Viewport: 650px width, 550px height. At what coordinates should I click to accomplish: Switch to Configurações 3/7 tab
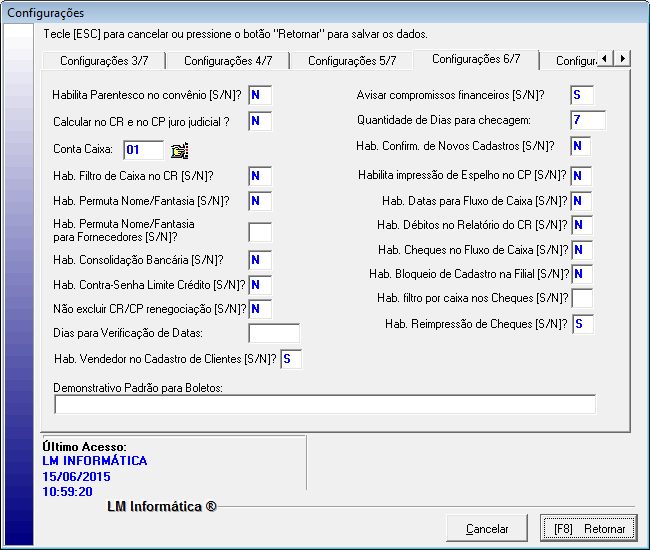[103, 61]
